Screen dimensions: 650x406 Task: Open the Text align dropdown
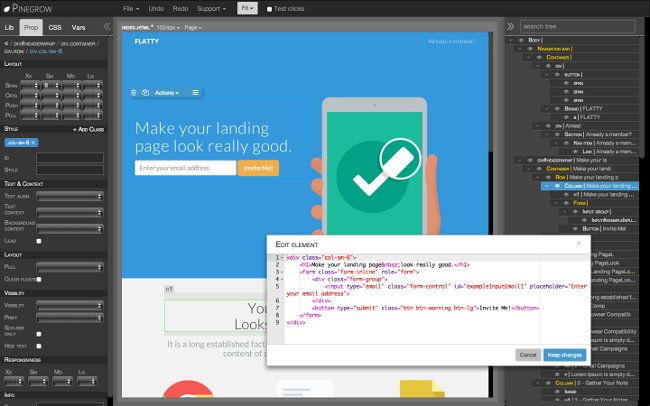click(70, 197)
